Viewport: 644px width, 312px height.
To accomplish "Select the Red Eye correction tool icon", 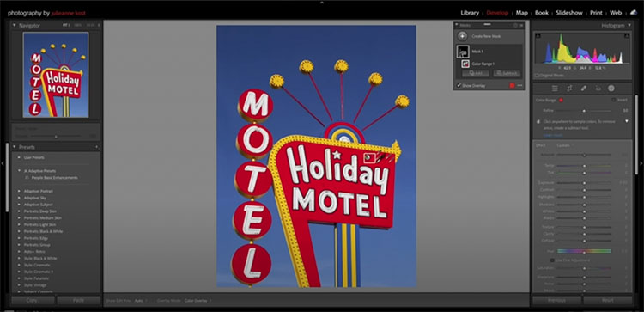I will pos(598,89).
